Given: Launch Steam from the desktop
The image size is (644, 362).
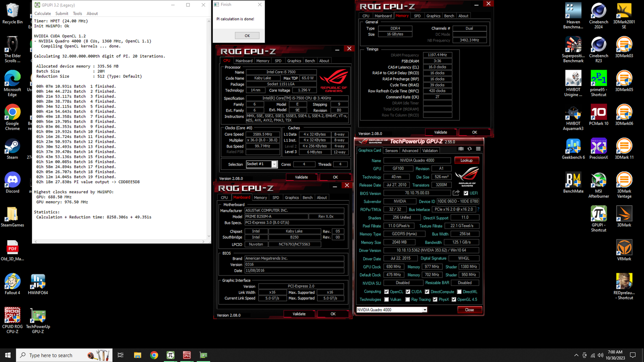Looking at the screenshot, I should point(12,149).
